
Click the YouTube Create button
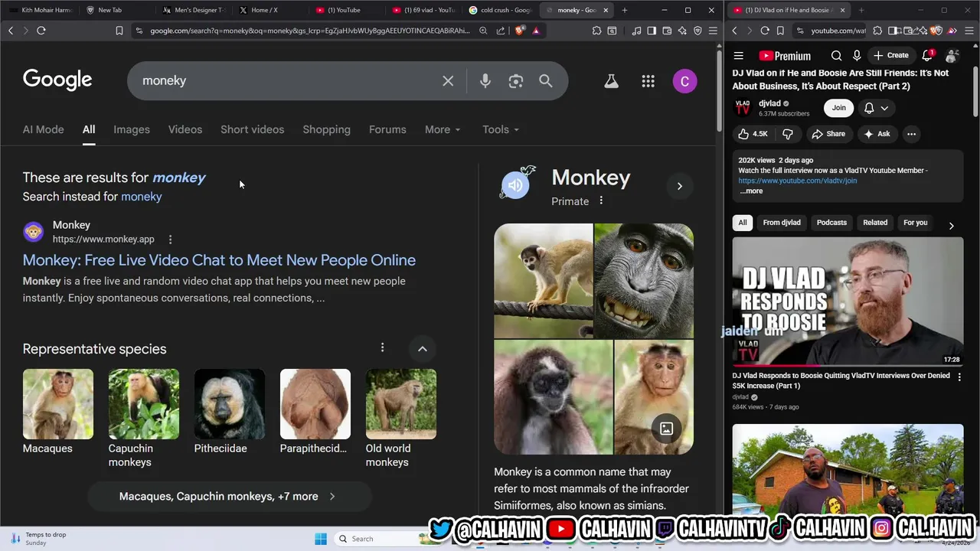point(891,55)
